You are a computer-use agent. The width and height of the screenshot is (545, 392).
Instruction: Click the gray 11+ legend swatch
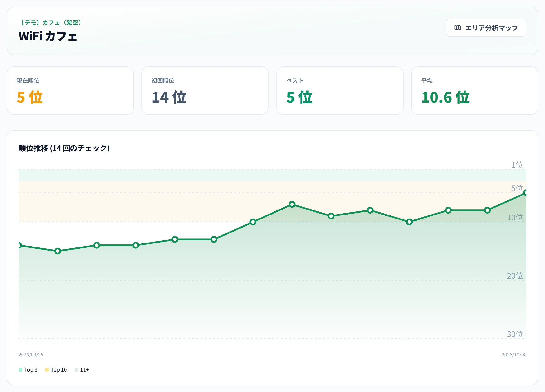coord(76,370)
